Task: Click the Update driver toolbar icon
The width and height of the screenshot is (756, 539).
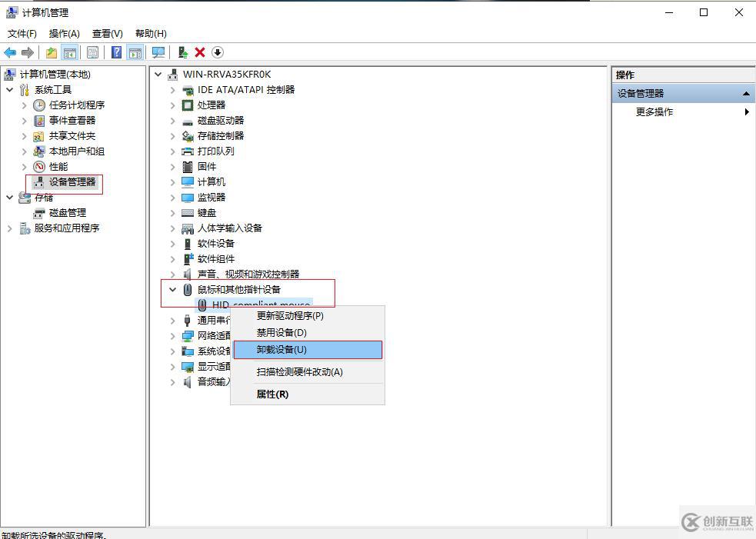Action: click(x=183, y=52)
